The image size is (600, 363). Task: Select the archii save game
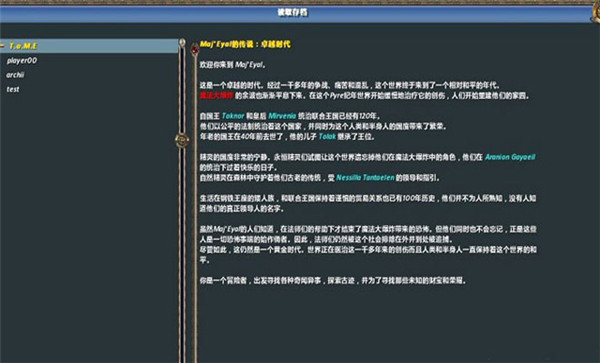pyautogui.click(x=15, y=75)
